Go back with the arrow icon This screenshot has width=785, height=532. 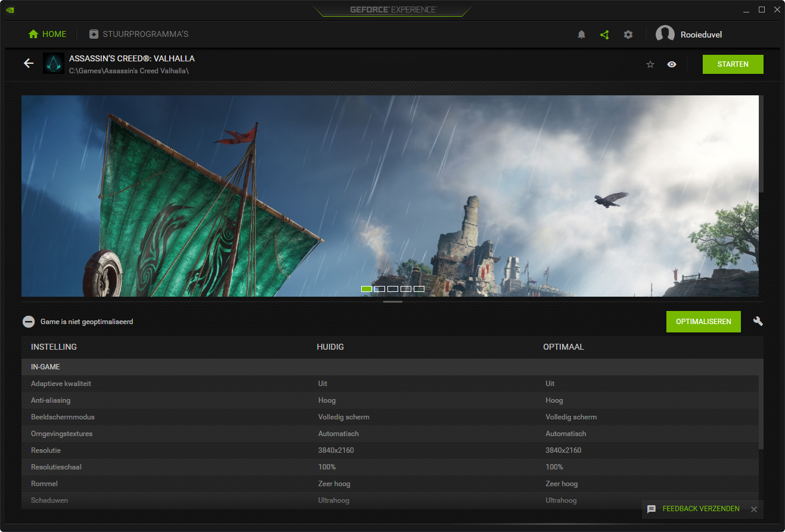pos(29,63)
